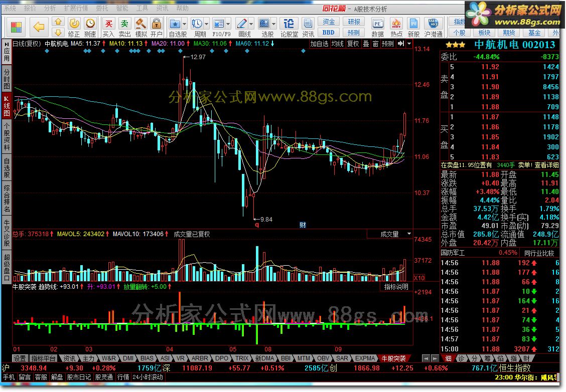
Task: Switch to the TRIX indicator tab
Action: tap(242, 358)
